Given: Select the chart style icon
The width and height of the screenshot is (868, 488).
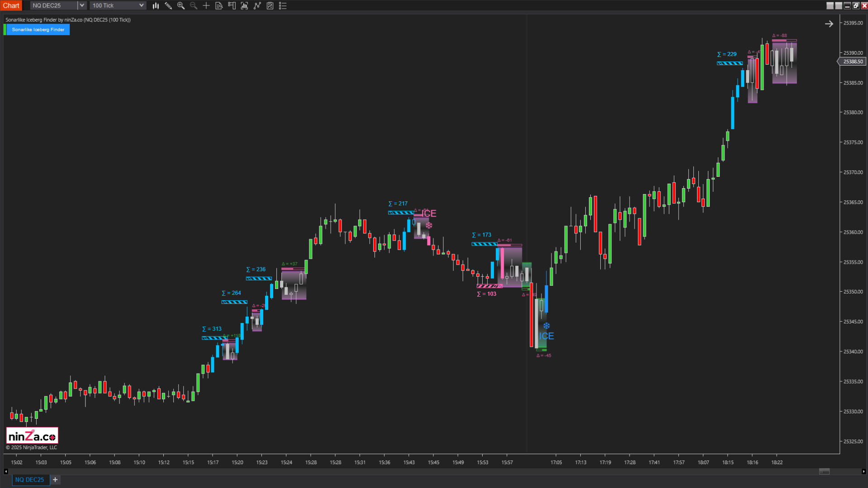Looking at the screenshot, I should [x=156, y=5].
